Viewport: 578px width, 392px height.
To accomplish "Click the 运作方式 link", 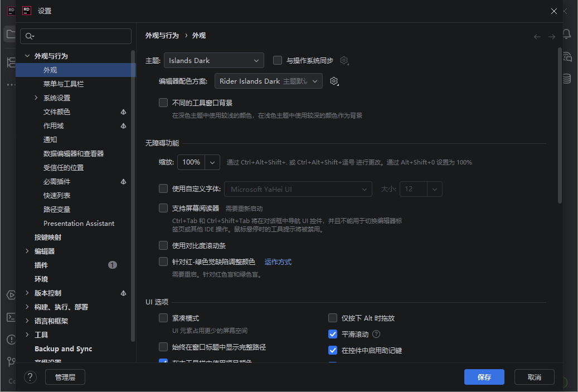I will coord(278,262).
